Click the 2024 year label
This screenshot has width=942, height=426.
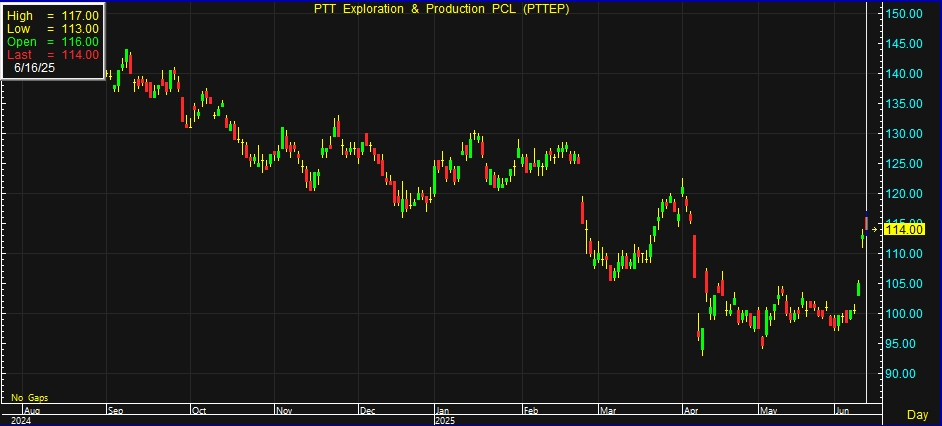tap(21, 420)
